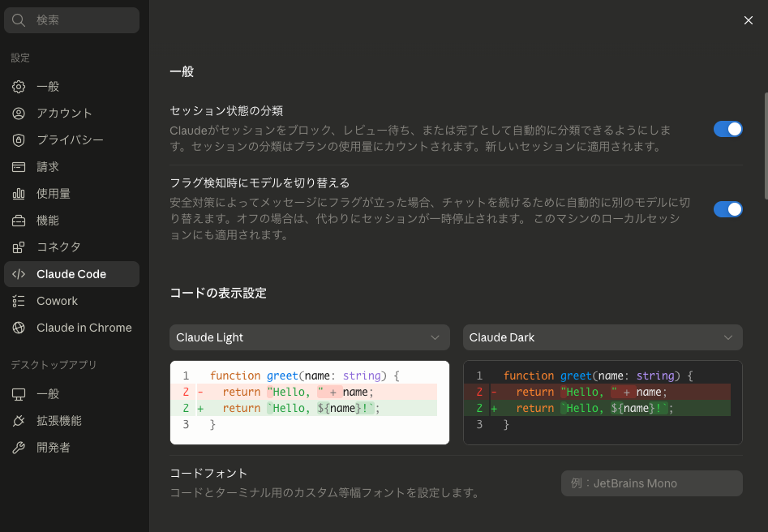Go to Claude in Chrome settings
Viewport: 768px width, 532px height.
(x=71, y=328)
